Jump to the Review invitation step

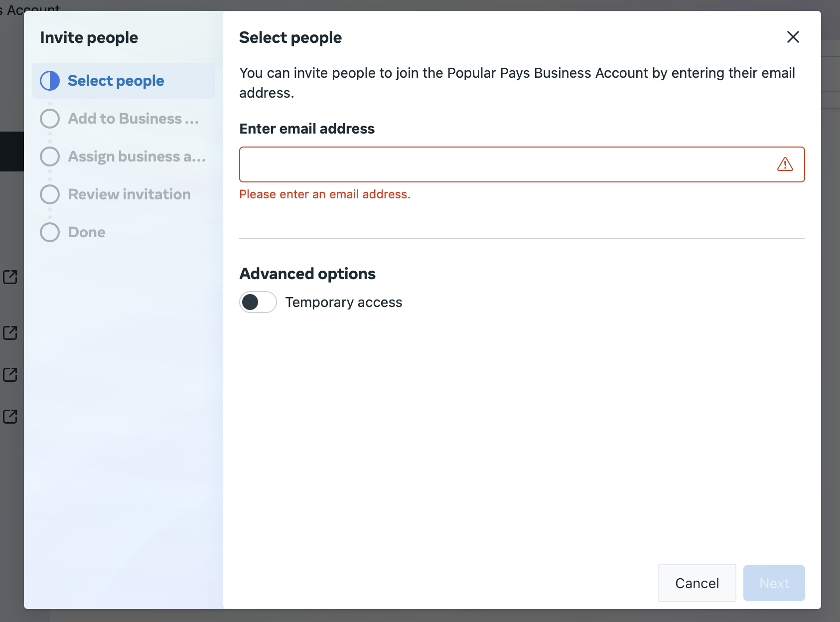click(x=129, y=194)
